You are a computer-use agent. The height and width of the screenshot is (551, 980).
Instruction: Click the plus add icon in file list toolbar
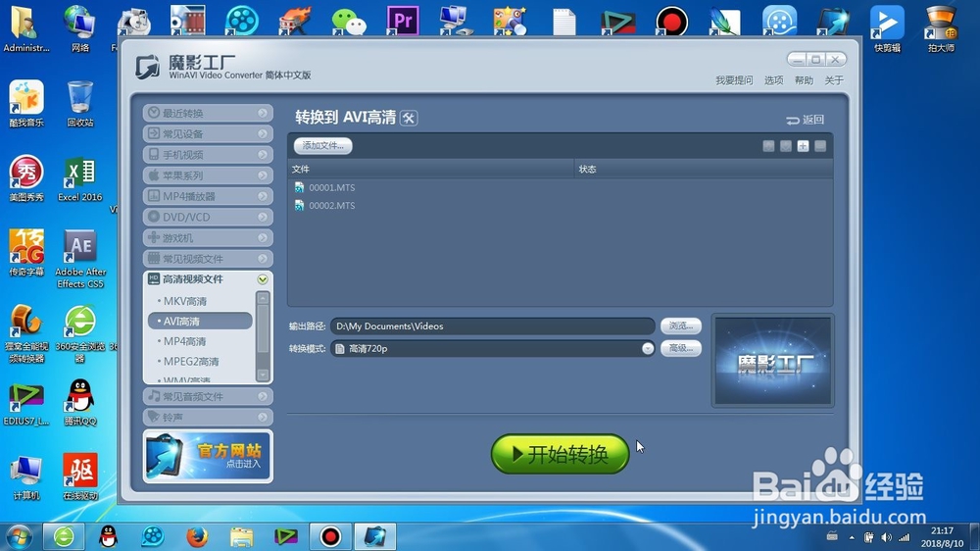(x=804, y=146)
